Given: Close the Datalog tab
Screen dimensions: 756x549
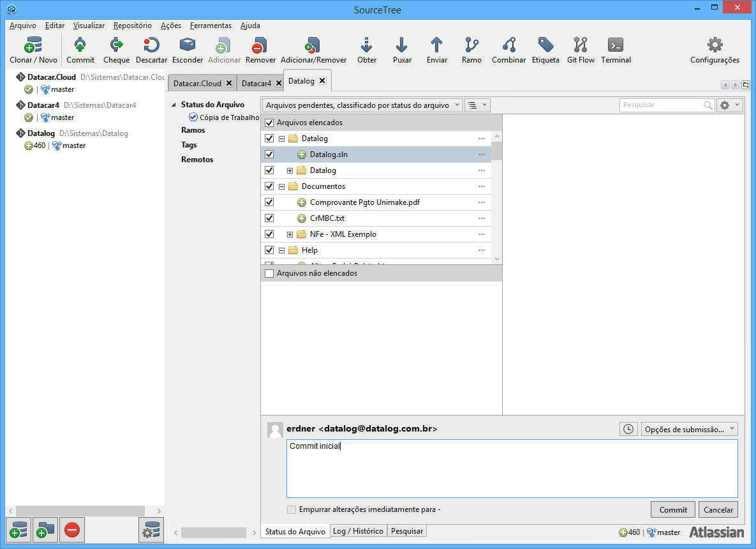Looking at the screenshot, I should click(322, 80).
